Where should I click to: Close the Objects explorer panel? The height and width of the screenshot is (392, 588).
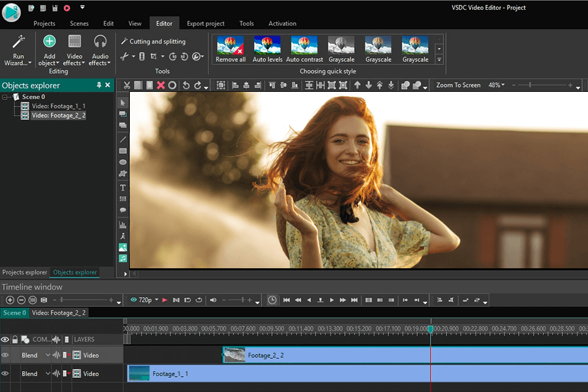[x=108, y=85]
